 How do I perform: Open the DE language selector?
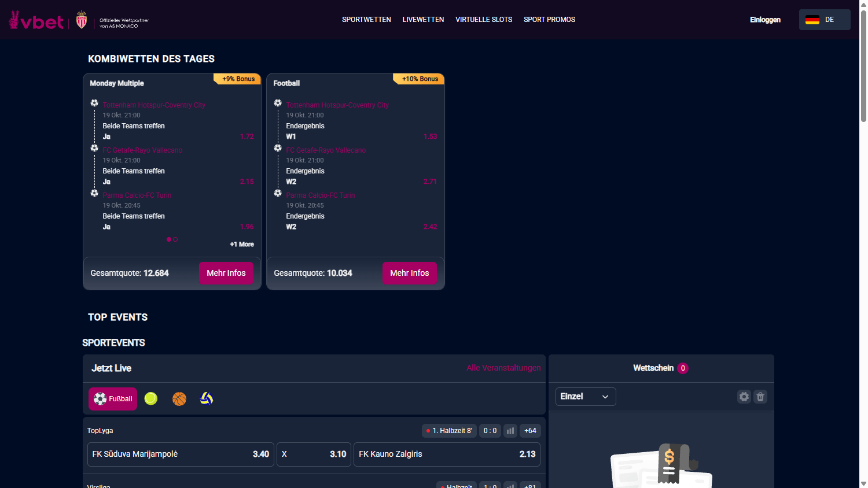click(x=825, y=20)
